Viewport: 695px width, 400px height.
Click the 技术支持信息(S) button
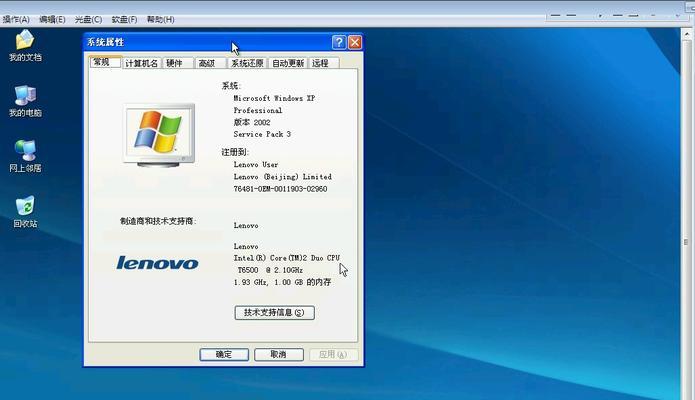[x=274, y=313]
